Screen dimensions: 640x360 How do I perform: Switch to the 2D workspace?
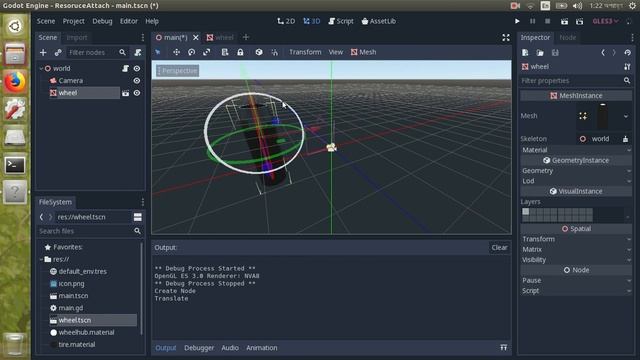tap(286, 21)
